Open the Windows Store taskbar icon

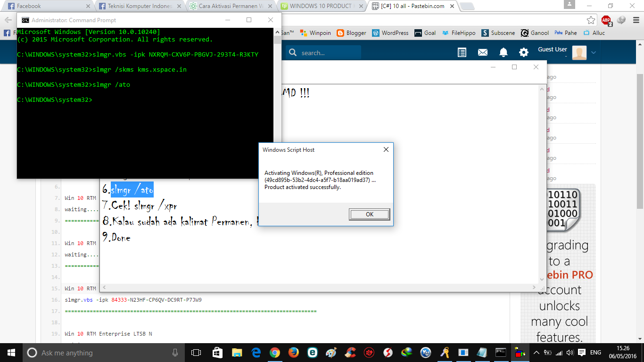(x=217, y=353)
